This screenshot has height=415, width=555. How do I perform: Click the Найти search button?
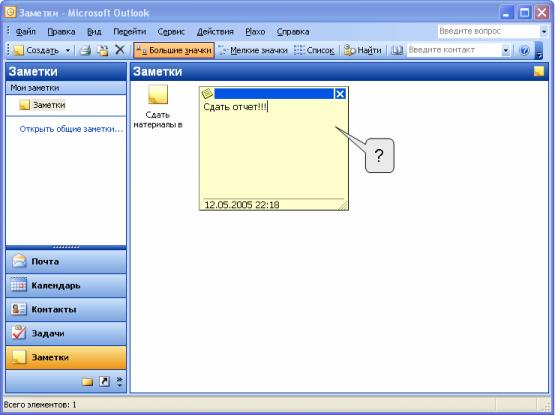(362, 51)
